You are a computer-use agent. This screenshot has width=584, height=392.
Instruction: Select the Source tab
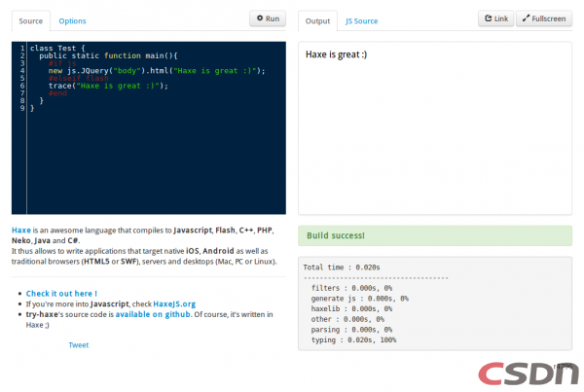30,20
